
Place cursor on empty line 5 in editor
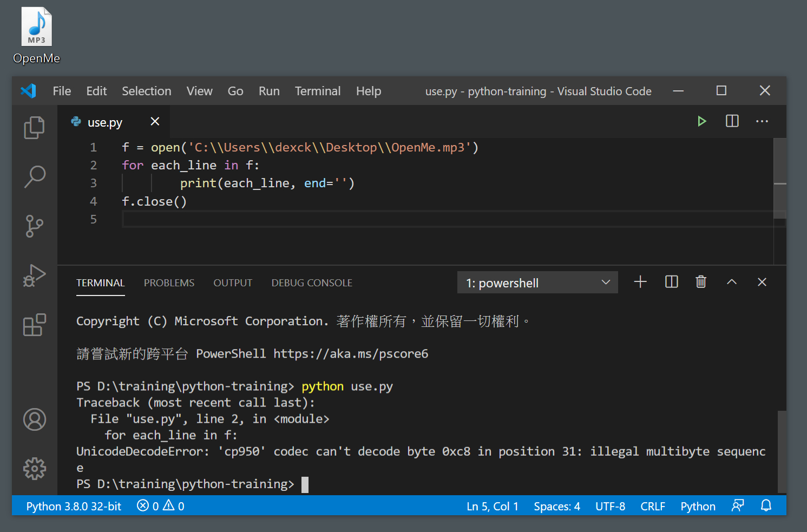tap(454, 219)
